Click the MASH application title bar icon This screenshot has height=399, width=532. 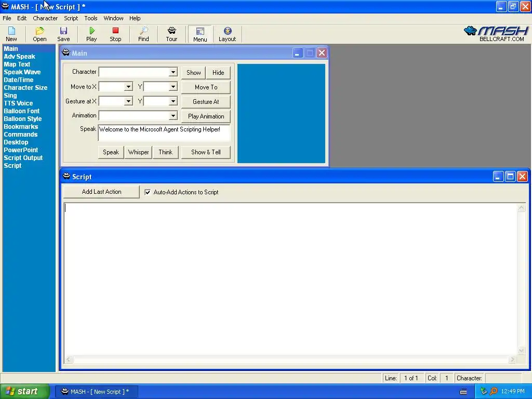[x=5, y=6]
